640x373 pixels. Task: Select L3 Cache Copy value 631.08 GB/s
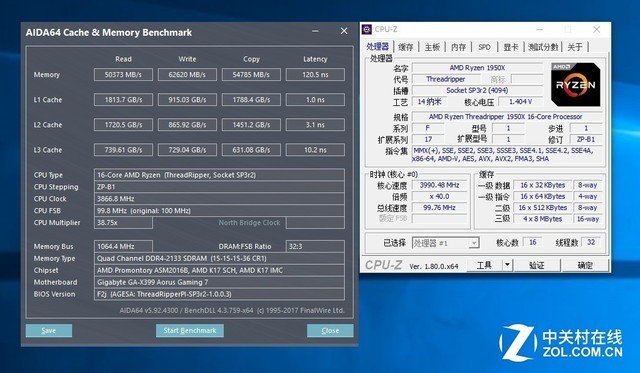point(251,150)
